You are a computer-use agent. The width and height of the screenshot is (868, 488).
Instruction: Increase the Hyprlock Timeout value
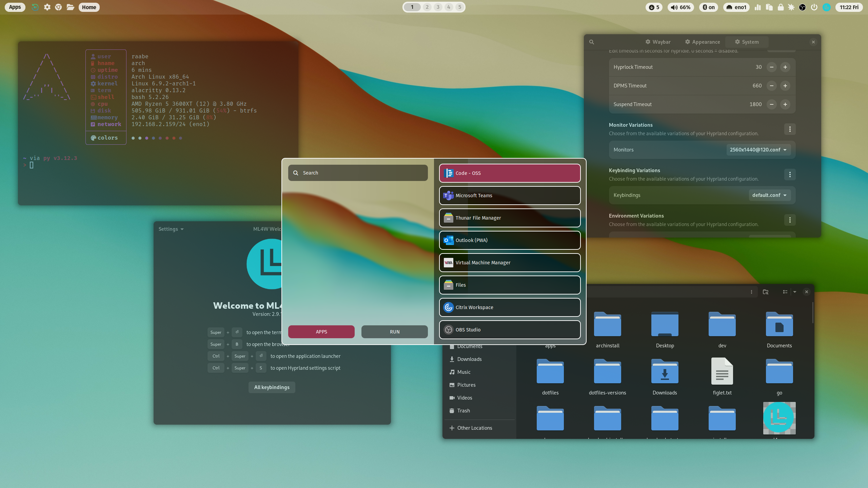coord(785,67)
